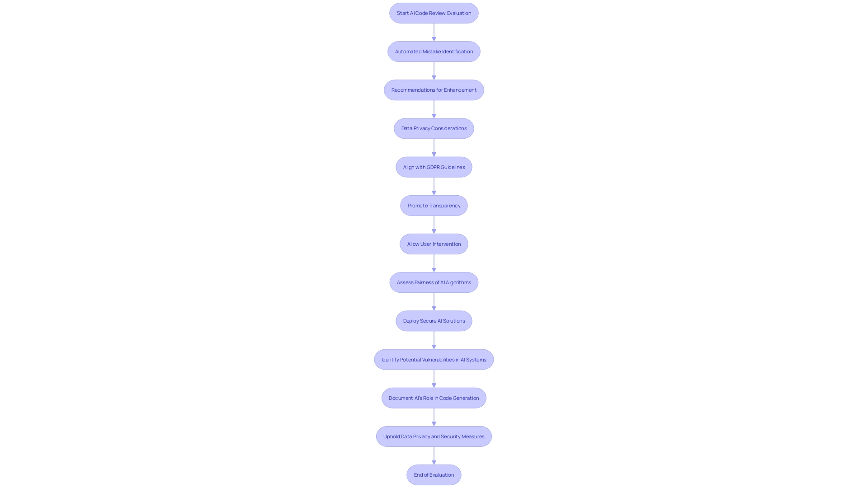868x488 pixels.
Task: Toggle the GDPR Guidelines node selection state
Action: (x=434, y=167)
